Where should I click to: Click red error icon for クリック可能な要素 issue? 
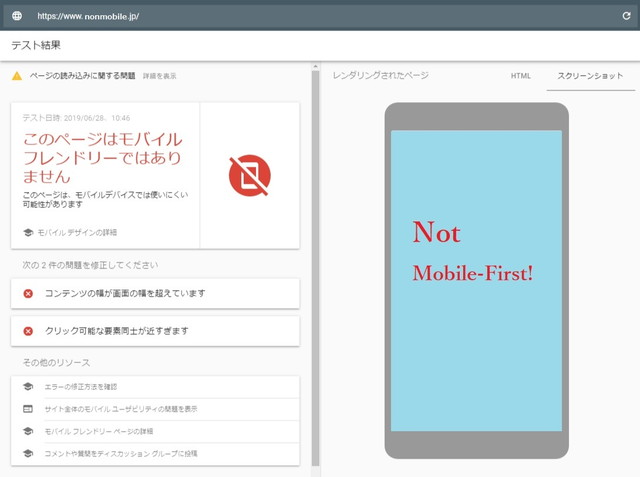click(x=28, y=330)
